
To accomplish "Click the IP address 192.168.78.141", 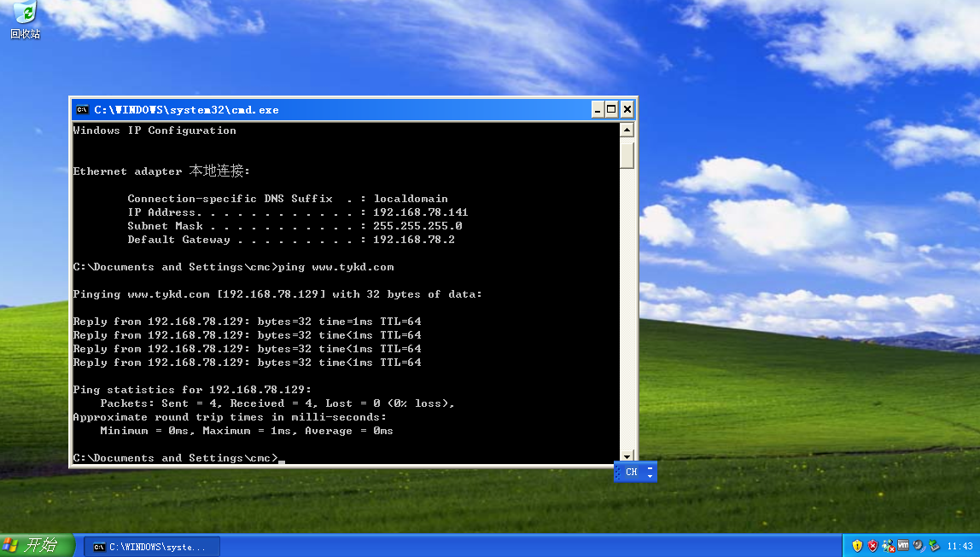I will [x=420, y=212].
